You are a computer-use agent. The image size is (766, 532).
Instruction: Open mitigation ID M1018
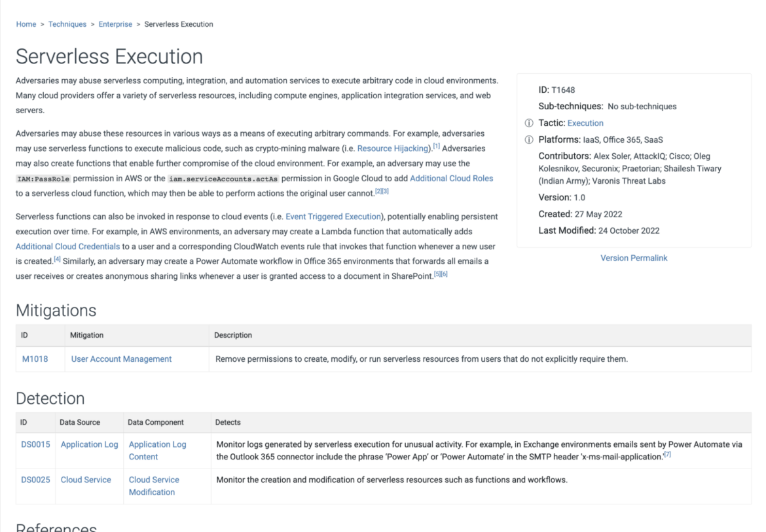[x=35, y=359]
